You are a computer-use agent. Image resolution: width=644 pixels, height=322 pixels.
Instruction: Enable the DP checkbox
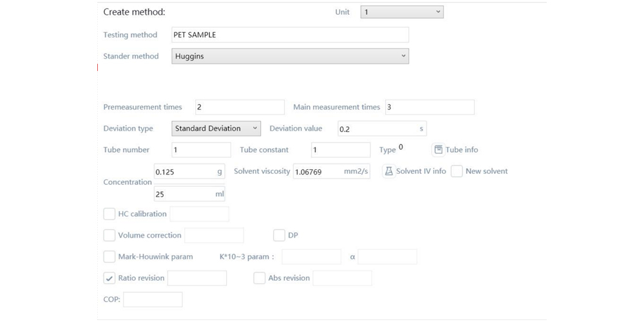point(279,236)
